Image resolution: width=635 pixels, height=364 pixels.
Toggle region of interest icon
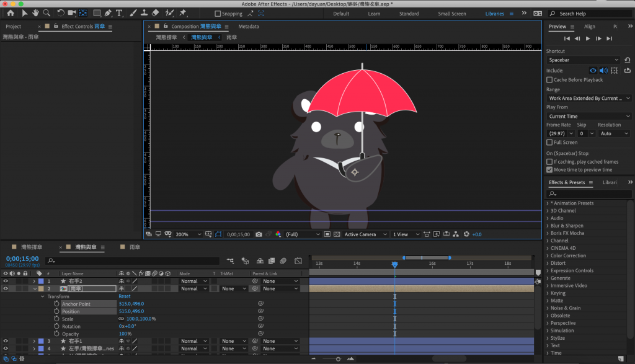[x=327, y=234]
